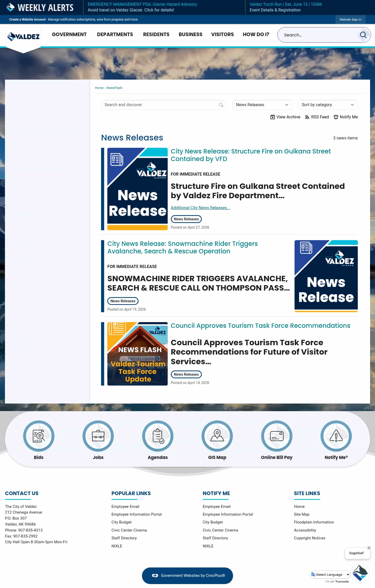375x588 pixels.
Task: Open the Business menu
Action: 190,34
